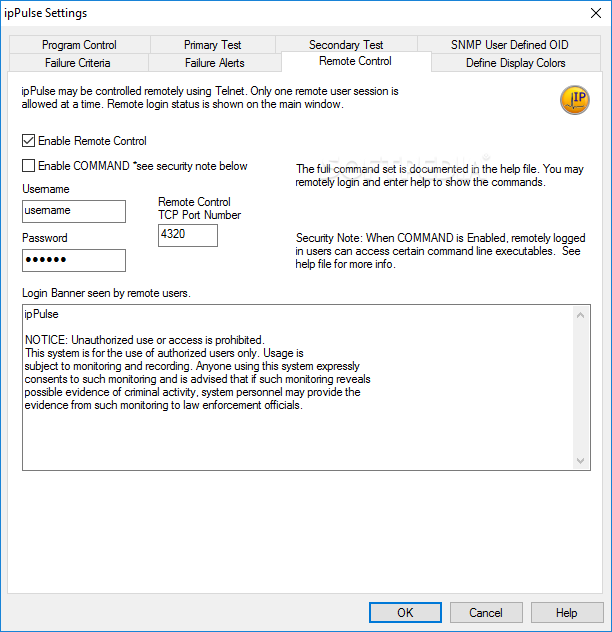The height and width of the screenshot is (632, 612).
Task: Open Help for settings
Action: (x=566, y=613)
